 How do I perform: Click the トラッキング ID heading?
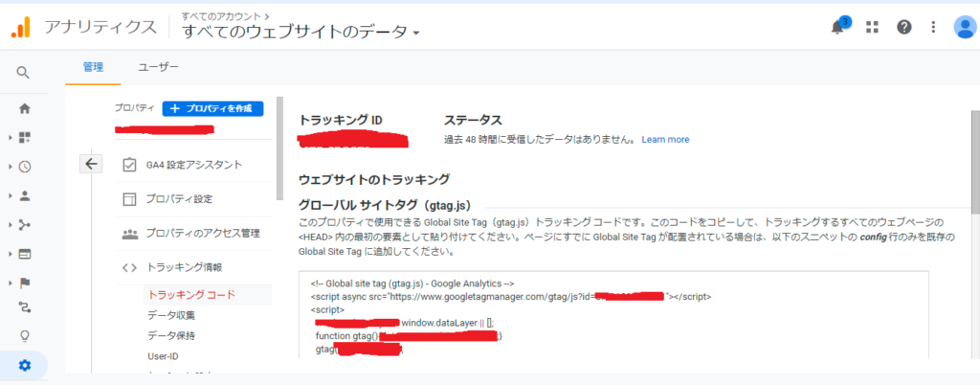[x=341, y=120]
